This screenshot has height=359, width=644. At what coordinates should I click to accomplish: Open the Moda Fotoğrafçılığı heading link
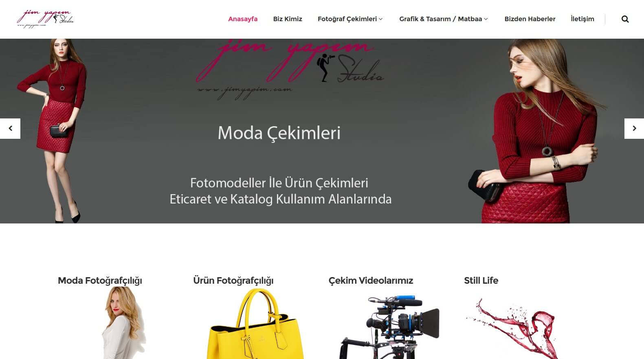100,280
